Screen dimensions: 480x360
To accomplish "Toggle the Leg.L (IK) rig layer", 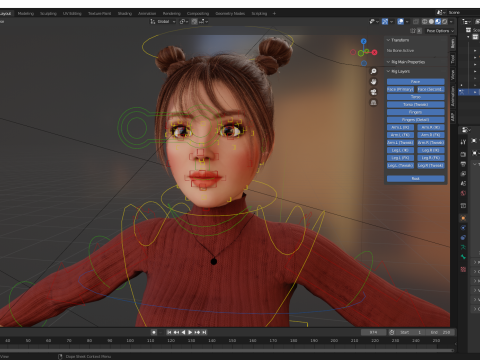I will pos(400,150).
